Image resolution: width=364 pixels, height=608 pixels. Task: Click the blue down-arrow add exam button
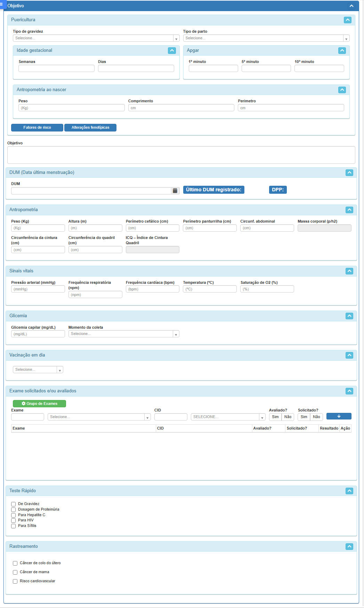(339, 416)
